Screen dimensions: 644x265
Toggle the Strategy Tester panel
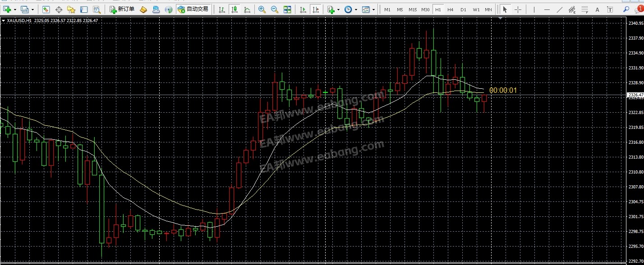pyautogui.click(x=97, y=9)
